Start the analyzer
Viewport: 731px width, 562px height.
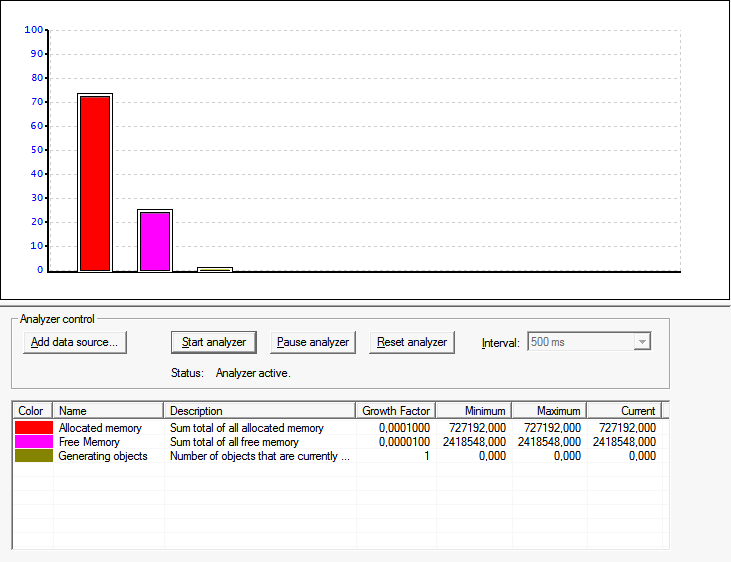214,342
